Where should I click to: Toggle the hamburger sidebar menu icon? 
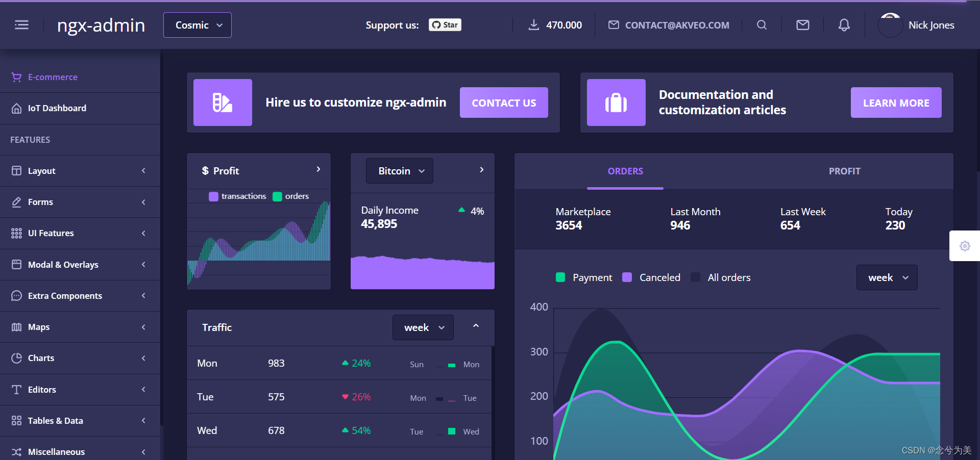click(21, 25)
